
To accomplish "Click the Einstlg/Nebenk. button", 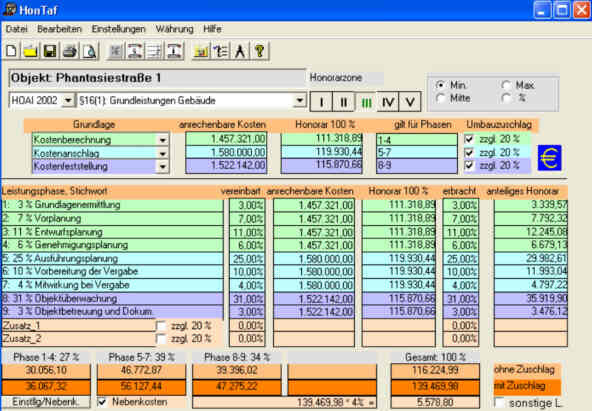I will [x=46, y=402].
